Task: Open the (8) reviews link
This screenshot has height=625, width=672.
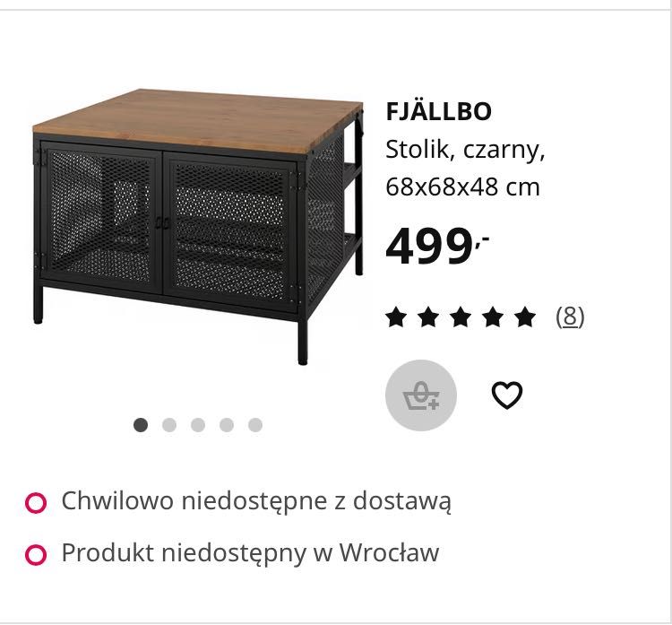Action: pyautogui.click(x=570, y=317)
